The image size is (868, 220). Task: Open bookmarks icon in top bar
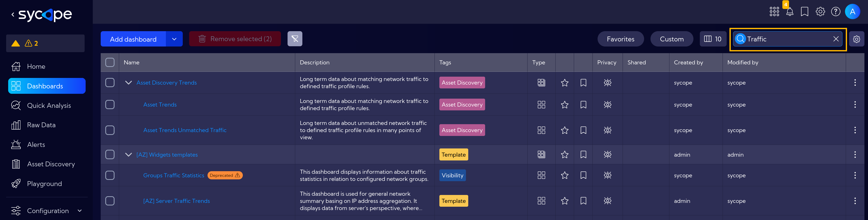804,12
